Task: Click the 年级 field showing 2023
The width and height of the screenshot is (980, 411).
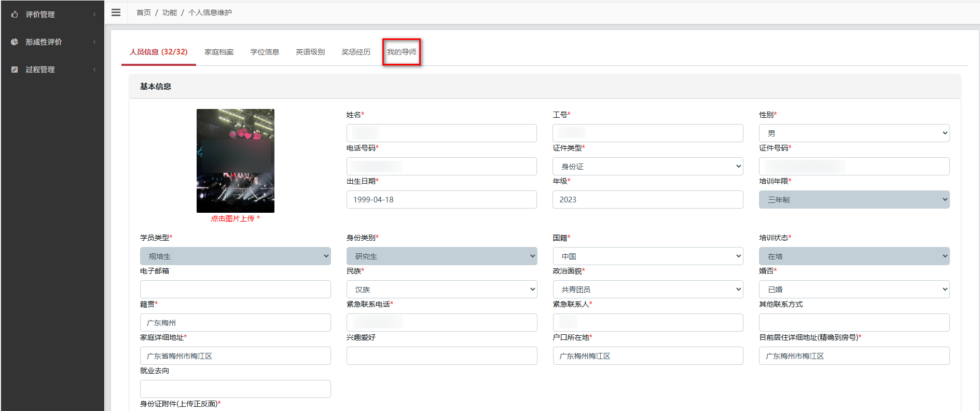Action: pos(648,199)
